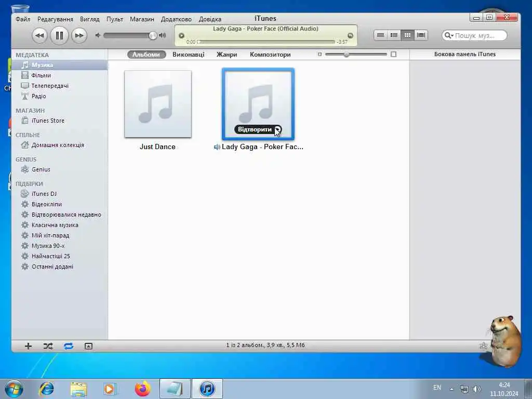Click the previous track rewind button
Viewport: 532px width, 399px height.
39,35
